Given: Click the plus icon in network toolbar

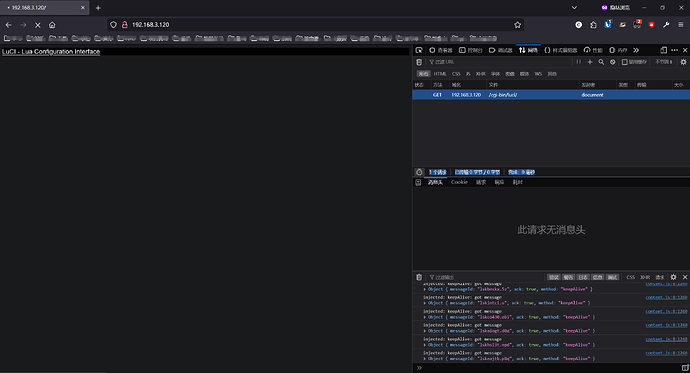Looking at the screenshot, I should pos(590,62).
